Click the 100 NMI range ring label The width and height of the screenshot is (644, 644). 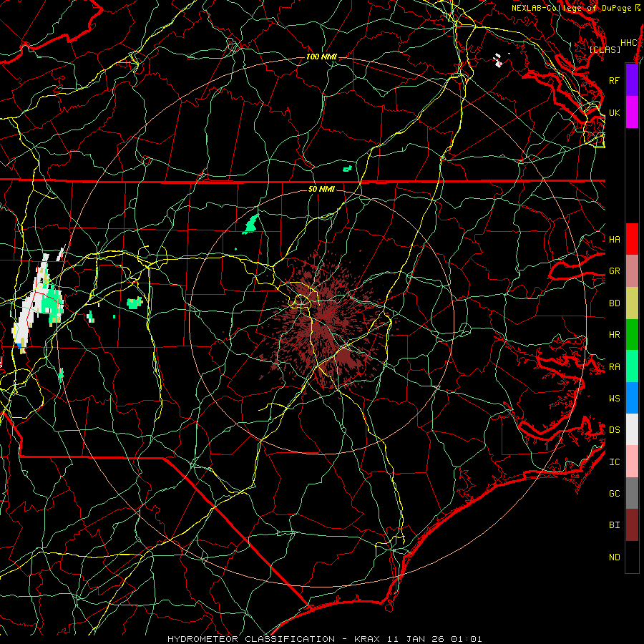[321, 57]
